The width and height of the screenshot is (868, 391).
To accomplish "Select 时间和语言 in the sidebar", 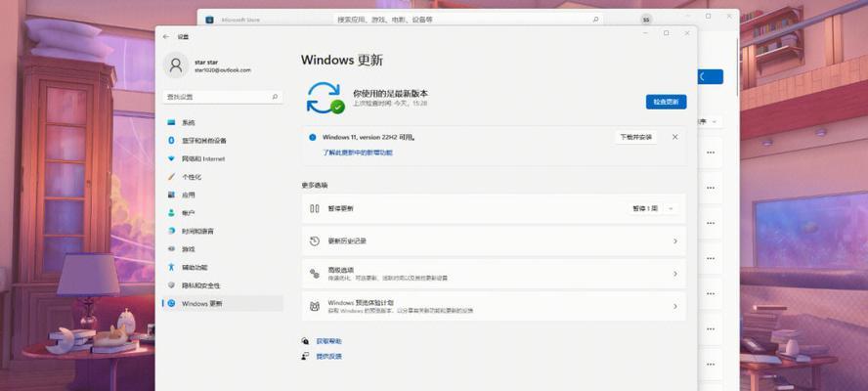I will pyautogui.click(x=223, y=231).
